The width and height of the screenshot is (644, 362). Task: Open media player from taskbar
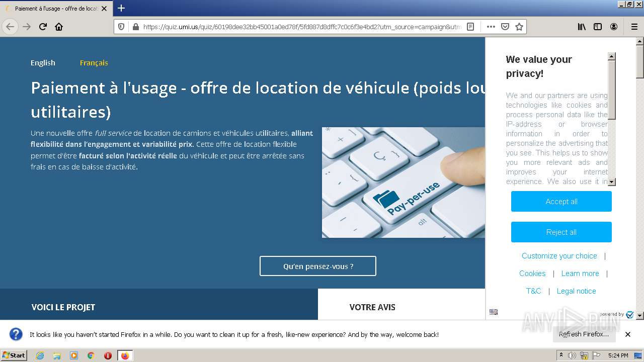point(74,355)
